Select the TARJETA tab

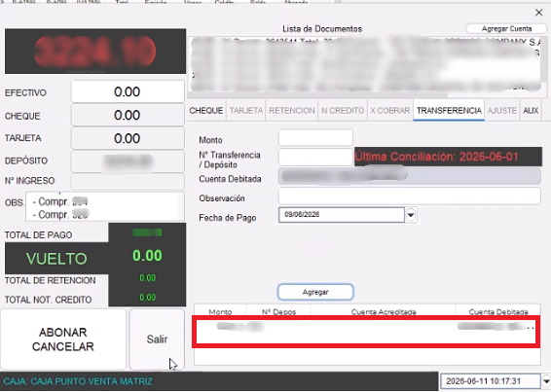tap(246, 111)
